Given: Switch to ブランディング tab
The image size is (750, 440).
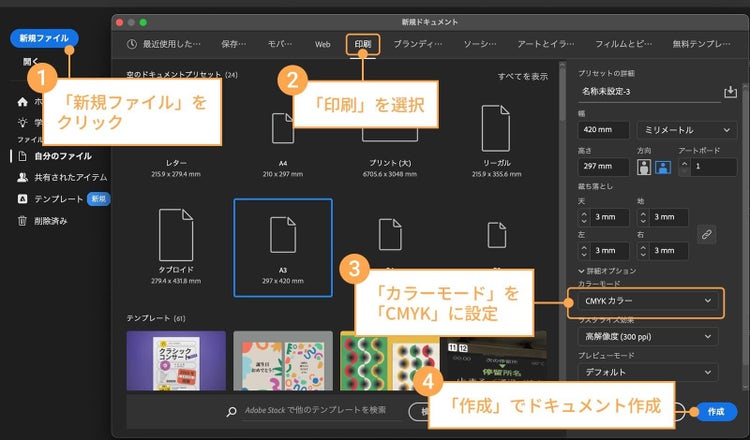Looking at the screenshot, I should [418, 44].
